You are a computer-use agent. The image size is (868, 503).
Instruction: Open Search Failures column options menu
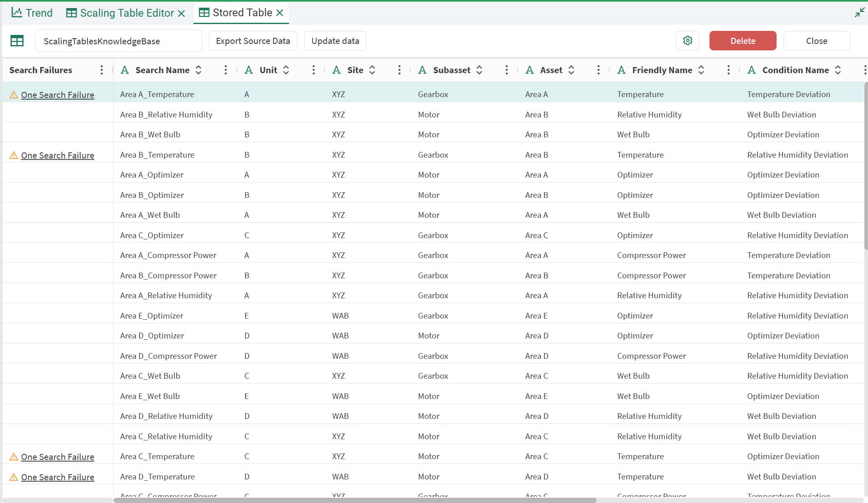tap(102, 70)
